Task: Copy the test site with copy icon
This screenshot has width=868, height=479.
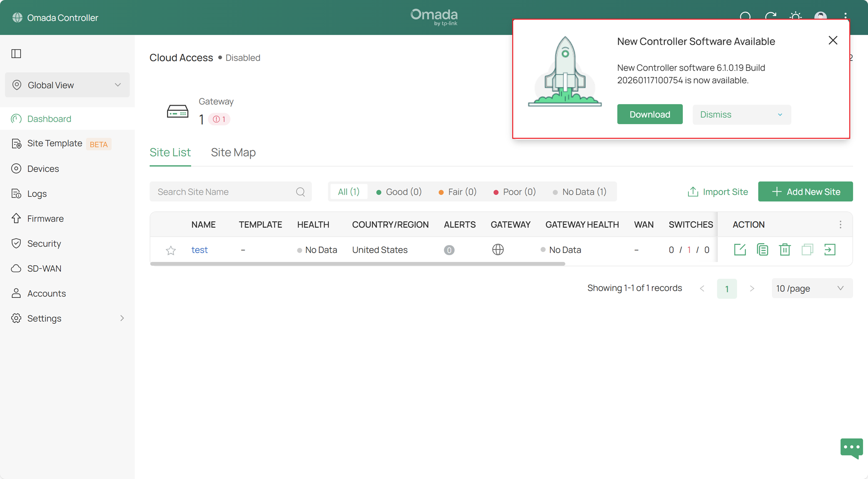Action: [x=762, y=249]
